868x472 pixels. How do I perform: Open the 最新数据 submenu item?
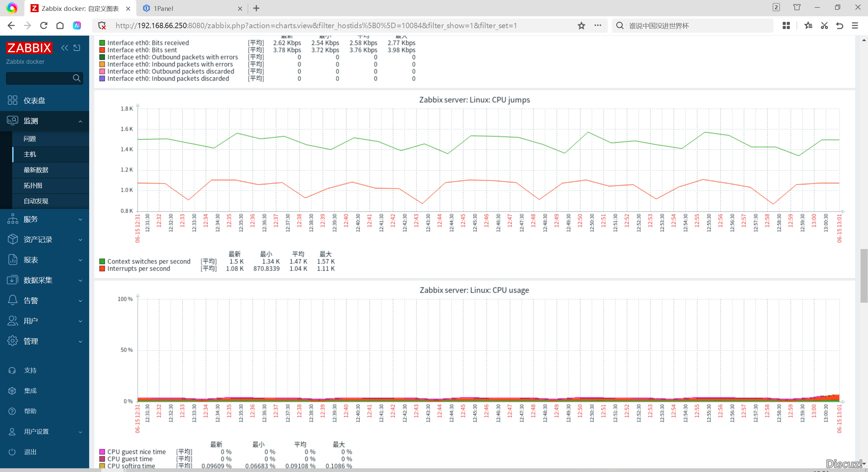[x=51, y=170]
